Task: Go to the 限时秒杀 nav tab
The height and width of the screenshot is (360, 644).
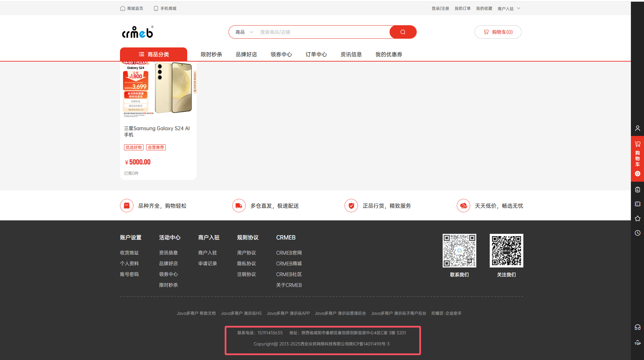Action: [211, 55]
